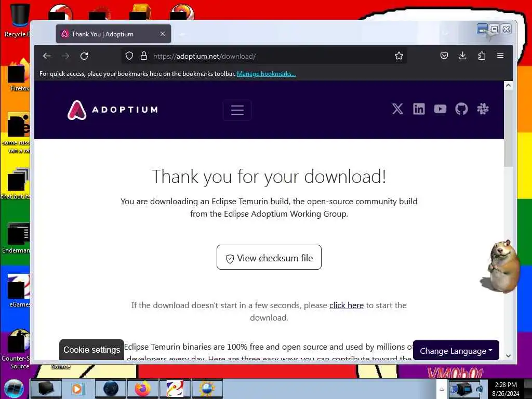532x399 pixels.
Task: Open Adoptium's LinkedIn profile icon
Action: (x=419, y=109)
